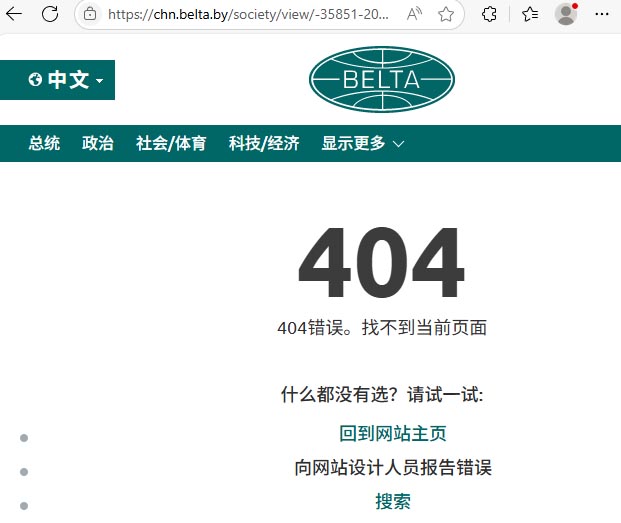This screenshot has height=523, width=621.
Task: Bookmark this page with the star icon
Action: [x=446, y=15]
